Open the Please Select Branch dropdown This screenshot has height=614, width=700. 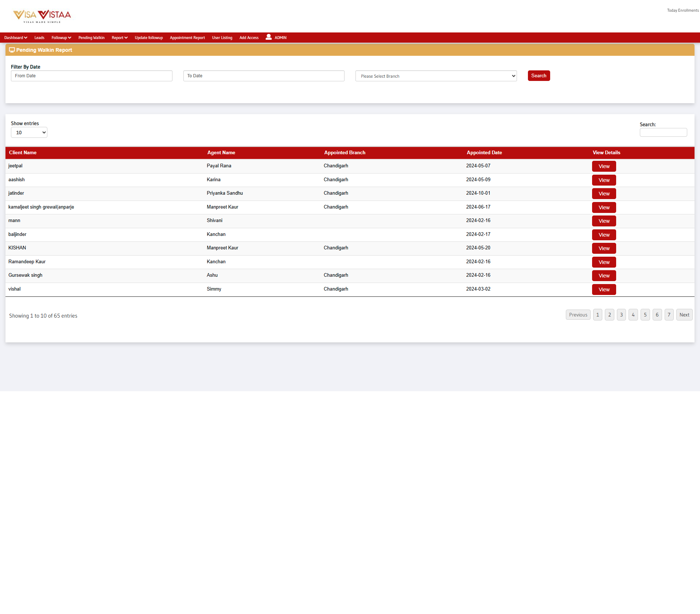[x=436, y=76]
